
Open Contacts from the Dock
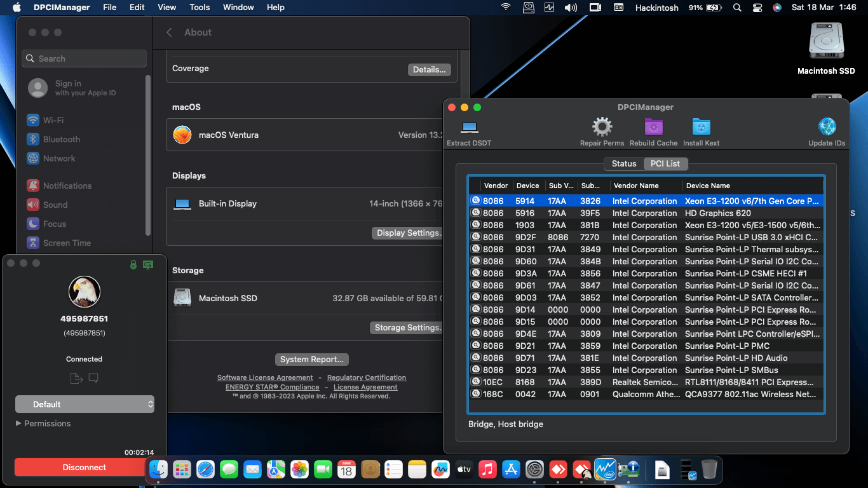coord(370,470)
